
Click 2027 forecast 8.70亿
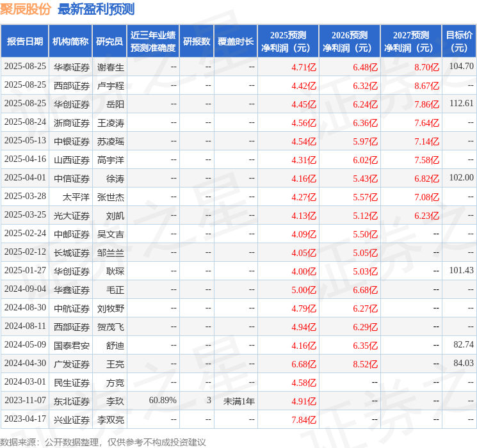click(x=427, y=67)
